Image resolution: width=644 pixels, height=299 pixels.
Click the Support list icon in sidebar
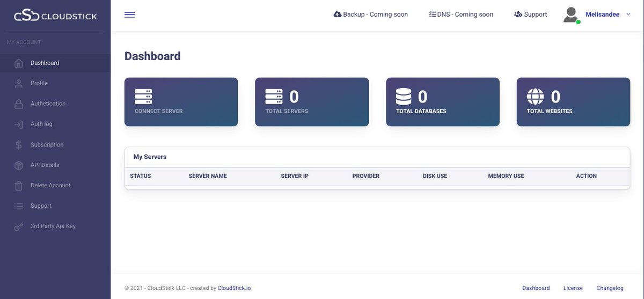(19, 206)
